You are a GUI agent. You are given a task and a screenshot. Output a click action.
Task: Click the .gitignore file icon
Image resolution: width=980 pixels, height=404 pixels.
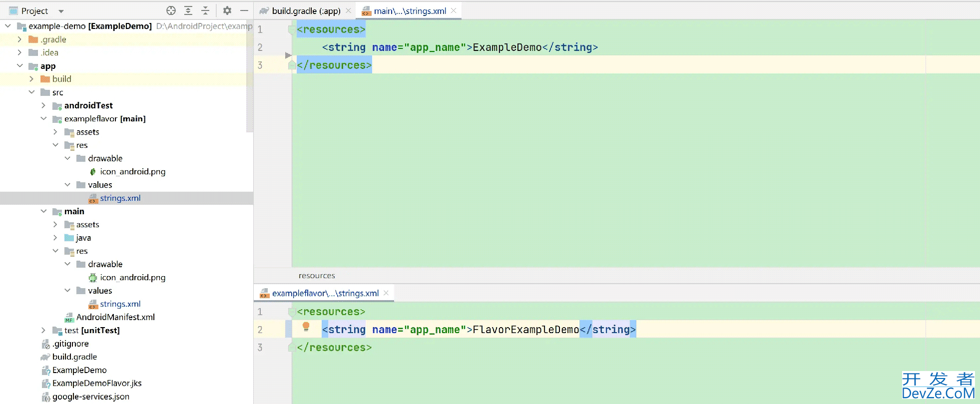pos(45,344)
